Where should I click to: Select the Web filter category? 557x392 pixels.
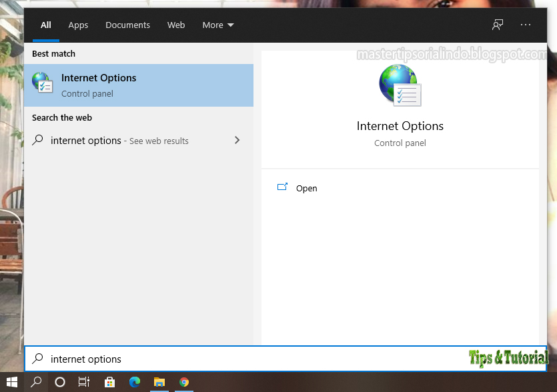click(x=176, y=25)
